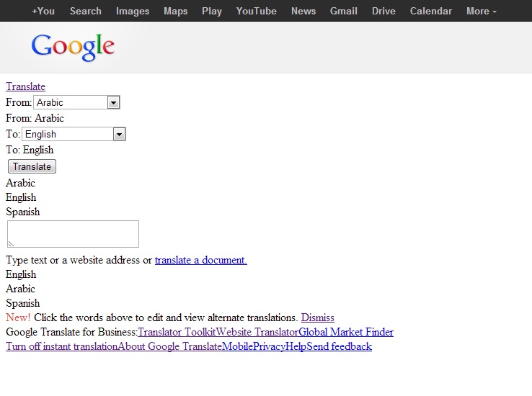Click Turn off instant translation

click(x=62, y=346)
